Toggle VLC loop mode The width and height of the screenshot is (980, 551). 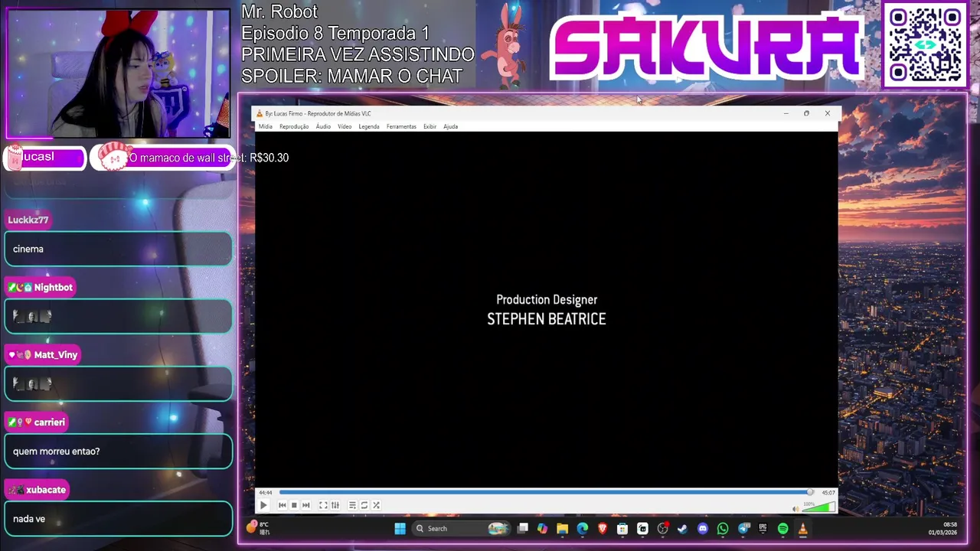click(x=364, y=505)
